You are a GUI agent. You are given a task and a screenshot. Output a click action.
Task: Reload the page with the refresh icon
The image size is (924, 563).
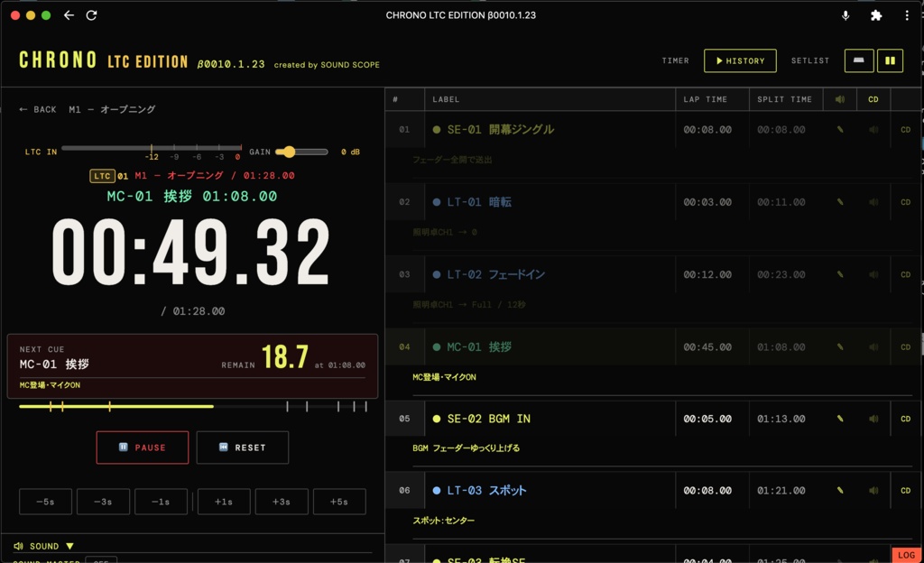point(91,15)
